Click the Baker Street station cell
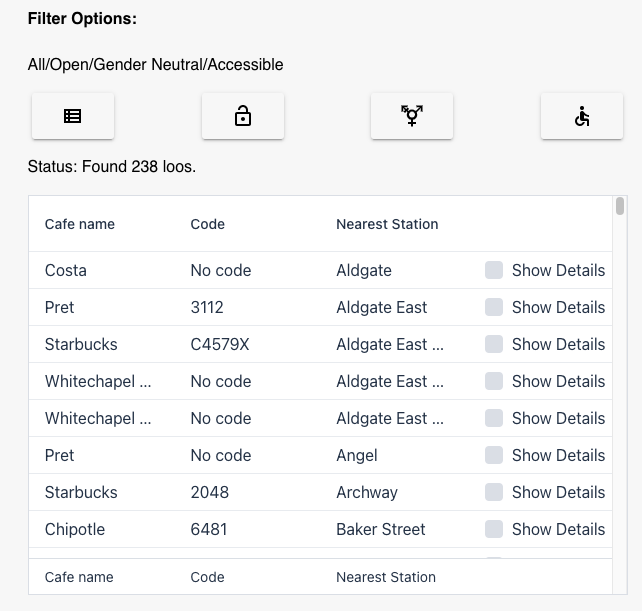 [x=381, y=529]
